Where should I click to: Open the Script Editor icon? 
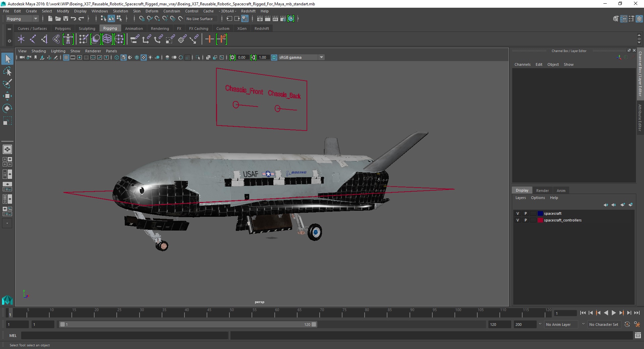pyautogui.click(x=638, y=335)
